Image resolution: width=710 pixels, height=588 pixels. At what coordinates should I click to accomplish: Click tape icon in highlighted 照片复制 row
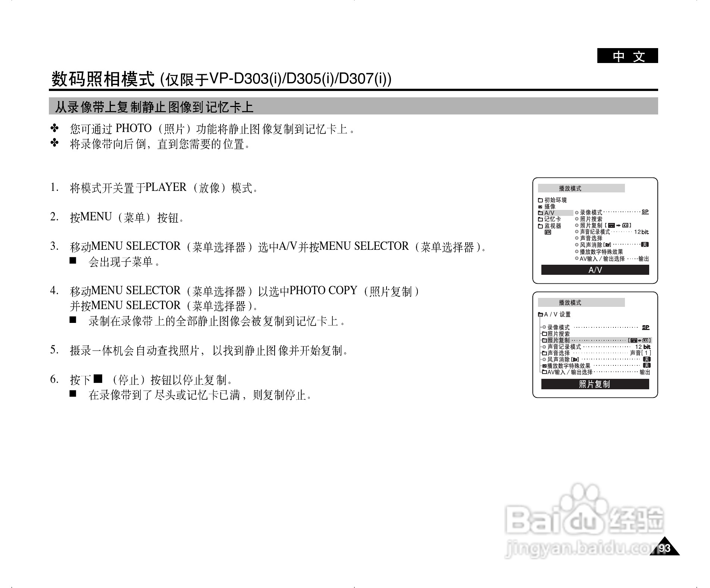634,340
